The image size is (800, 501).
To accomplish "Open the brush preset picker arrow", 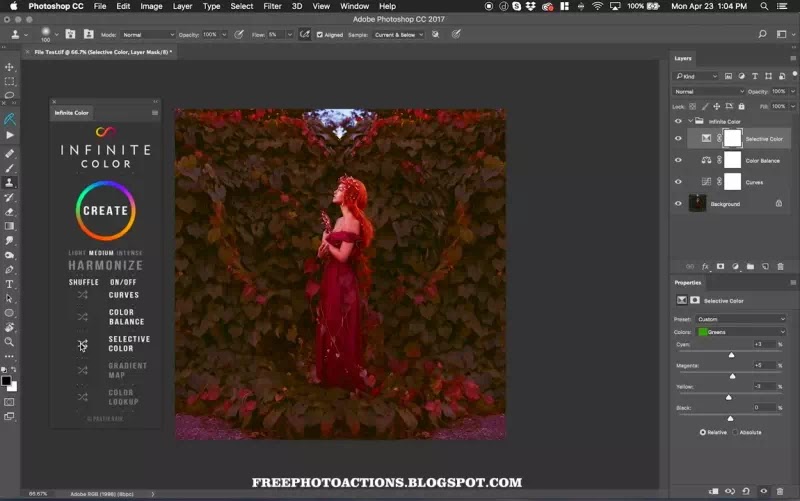I will 56,35.
